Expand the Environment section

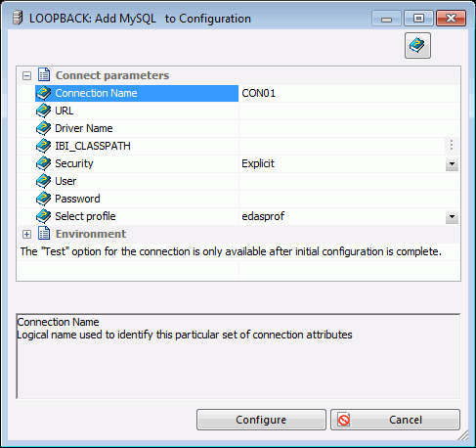26,234
